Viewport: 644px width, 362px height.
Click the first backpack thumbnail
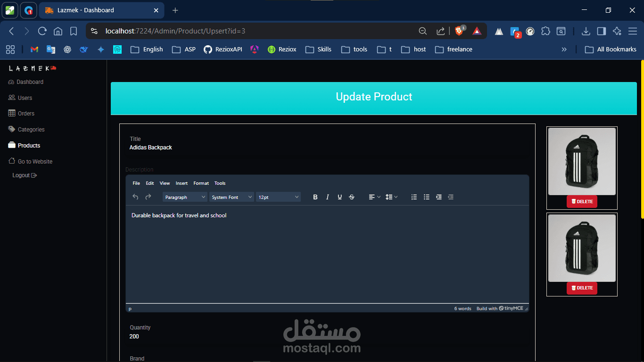click(x=582, y=161)
